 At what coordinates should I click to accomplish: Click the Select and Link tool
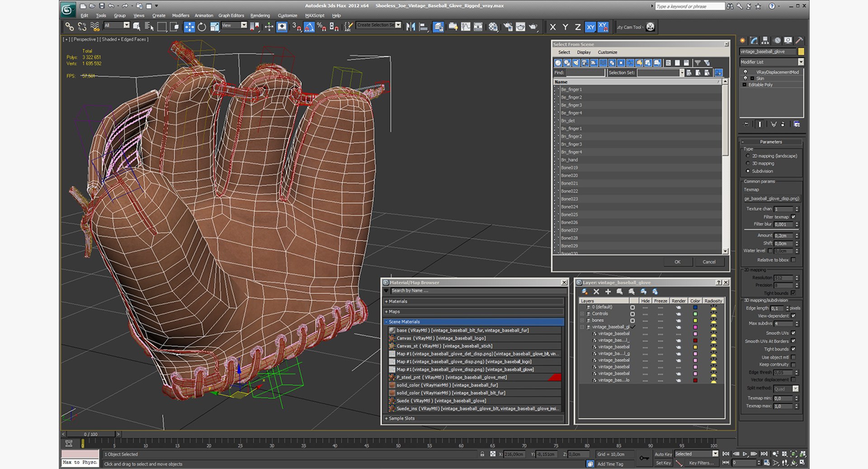(69, 27)
